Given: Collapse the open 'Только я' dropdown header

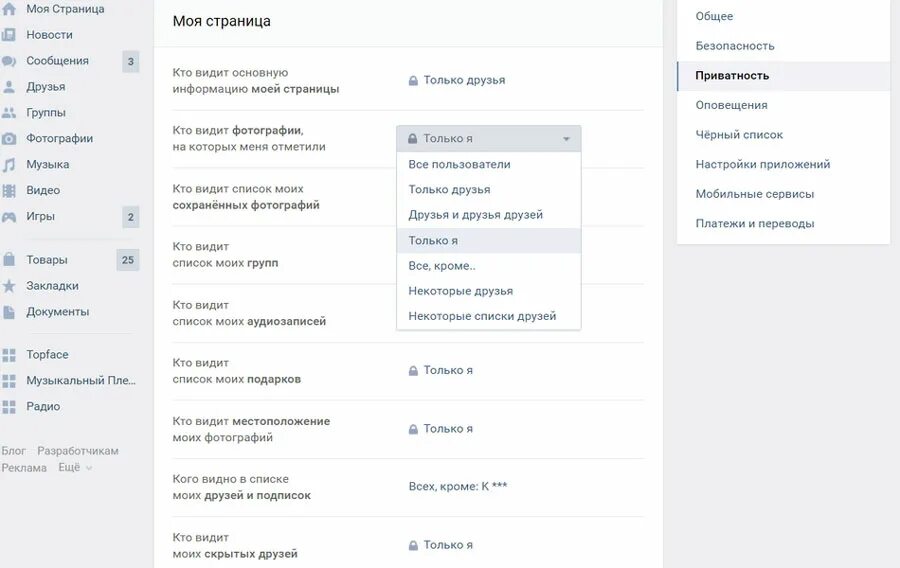Looking at the screenshot, I should [488, 139].
